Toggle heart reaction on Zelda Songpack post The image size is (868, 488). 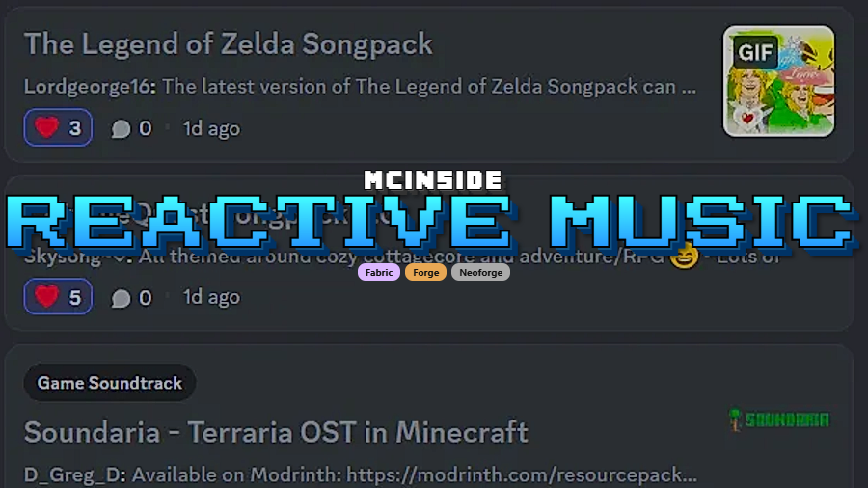point(58,128)
